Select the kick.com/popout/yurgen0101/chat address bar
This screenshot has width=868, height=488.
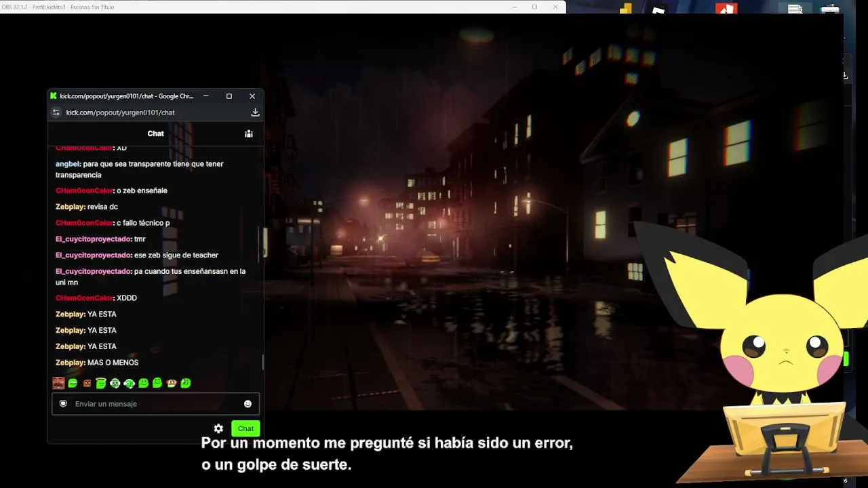click(x=121, y=113)
